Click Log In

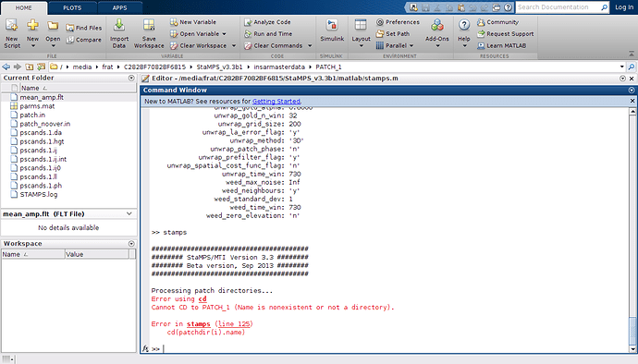(624, 7)
